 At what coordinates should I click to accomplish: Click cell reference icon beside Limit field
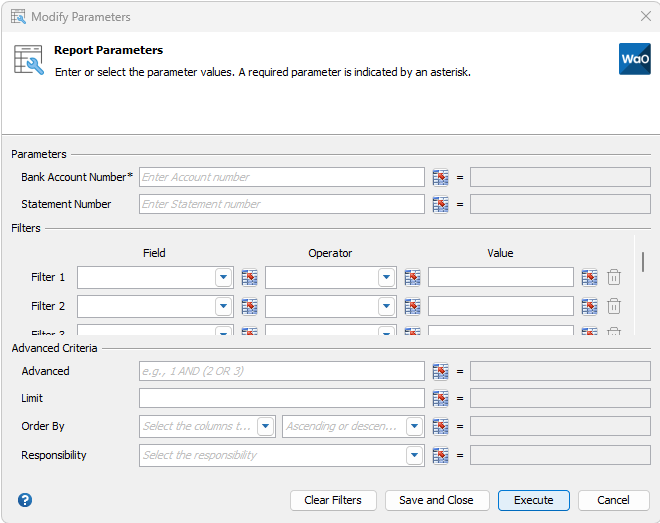coord(440,398)
